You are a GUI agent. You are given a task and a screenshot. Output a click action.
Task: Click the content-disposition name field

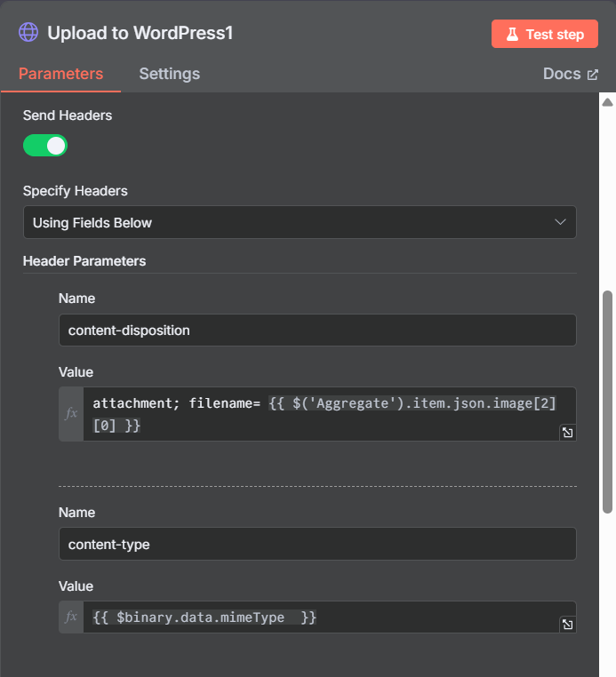[x=317, y=331]
